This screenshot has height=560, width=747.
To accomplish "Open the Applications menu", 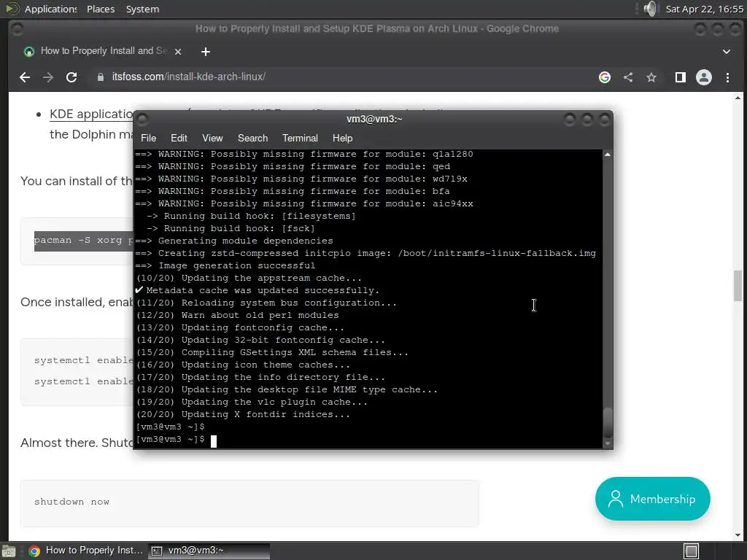I will coord(50,9).
